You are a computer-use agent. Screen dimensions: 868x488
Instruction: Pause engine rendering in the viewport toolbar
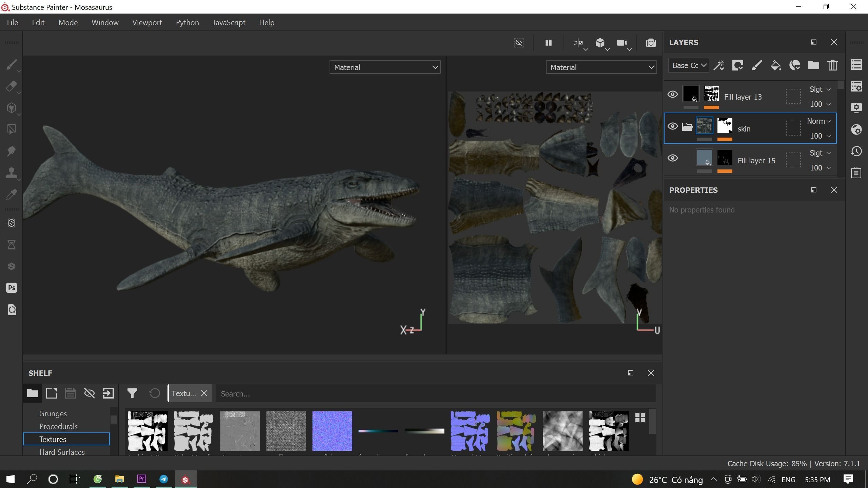coord(548,43)
